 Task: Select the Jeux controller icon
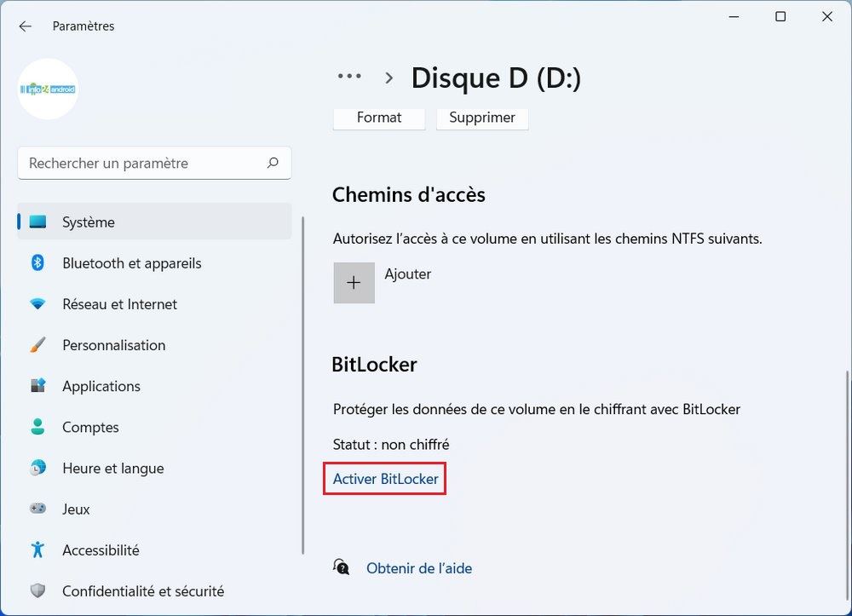(37, 509)
